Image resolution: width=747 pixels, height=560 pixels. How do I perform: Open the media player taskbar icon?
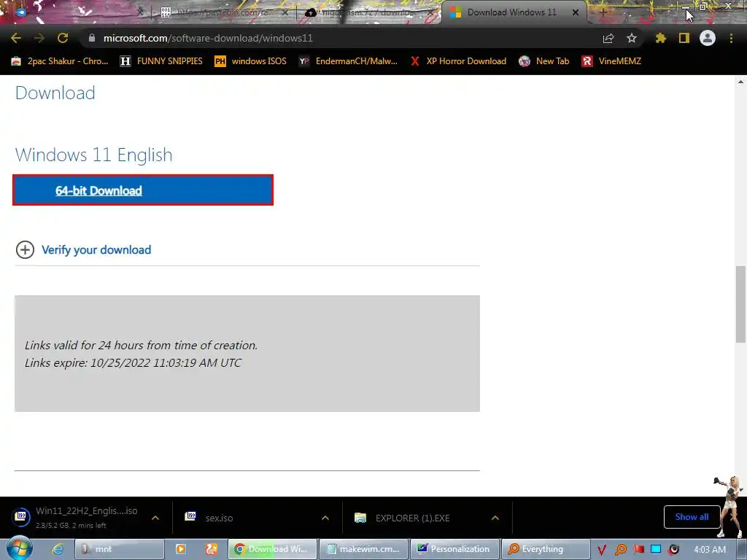click(x=181, y=549)
